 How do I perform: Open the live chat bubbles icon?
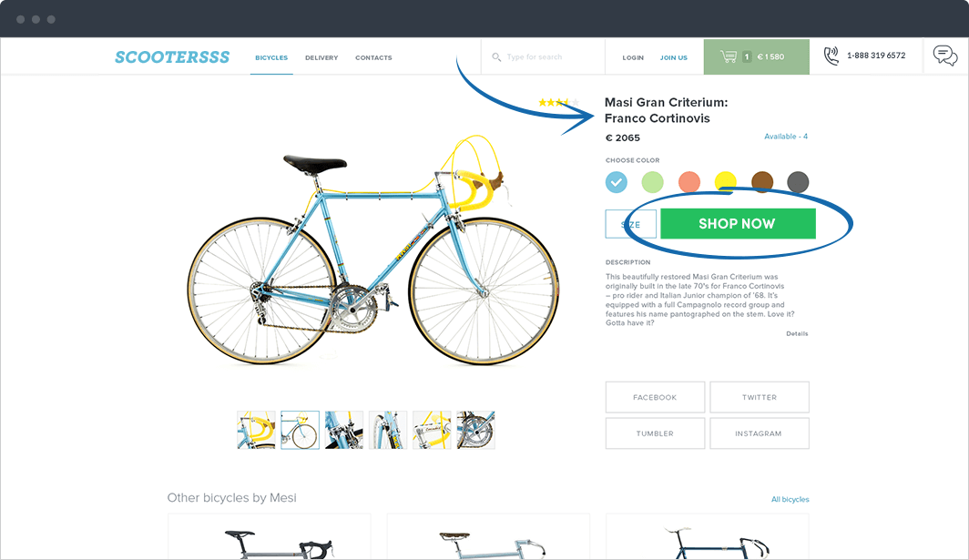coord(945,56)
